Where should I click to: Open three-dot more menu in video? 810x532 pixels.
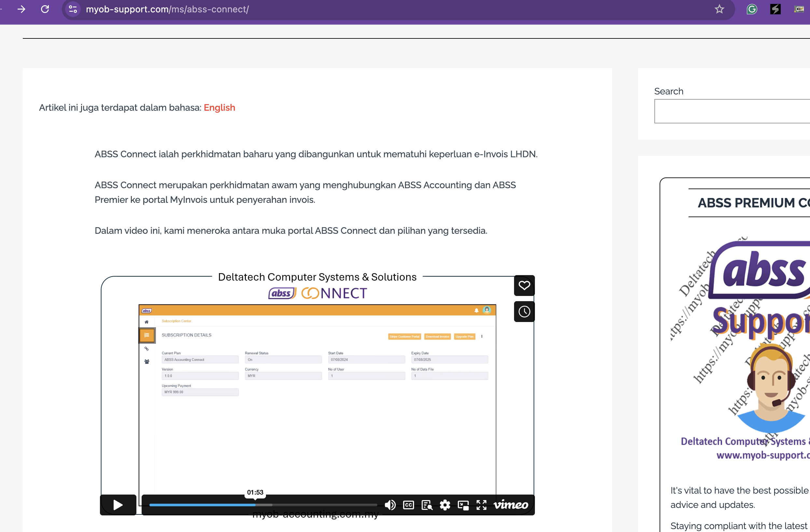coord(482,336)
